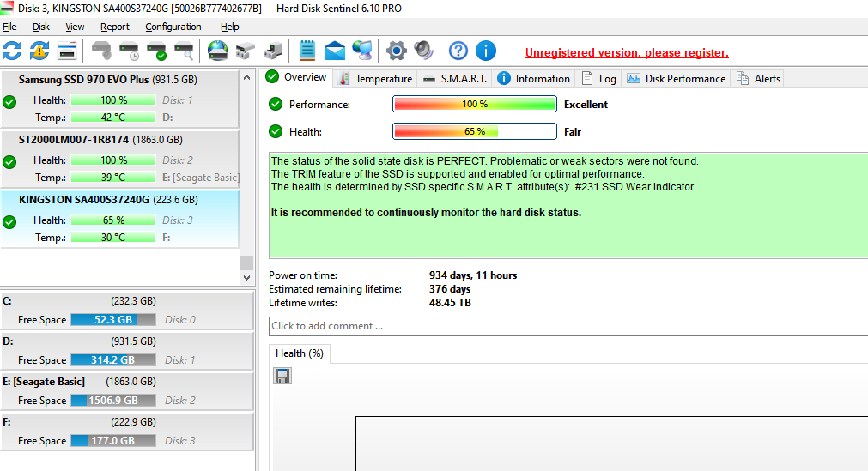Click the floppy save icon under Health (%)

282,376
